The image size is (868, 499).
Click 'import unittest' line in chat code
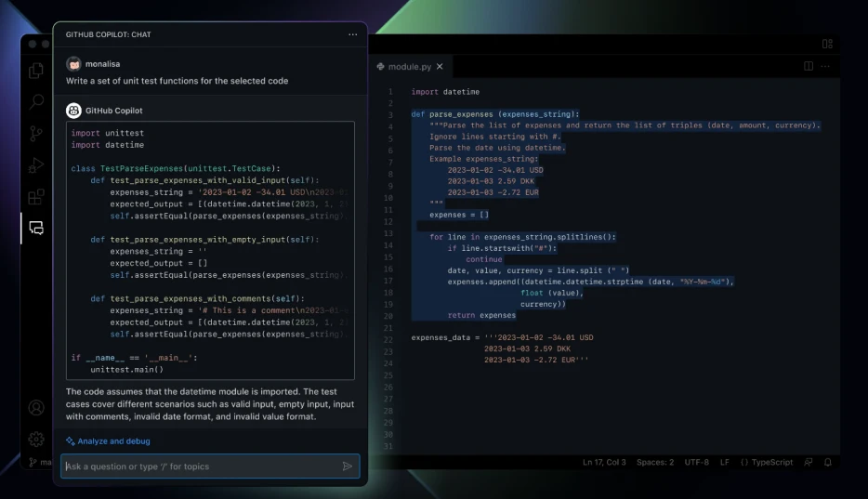[x=108, y=133]
